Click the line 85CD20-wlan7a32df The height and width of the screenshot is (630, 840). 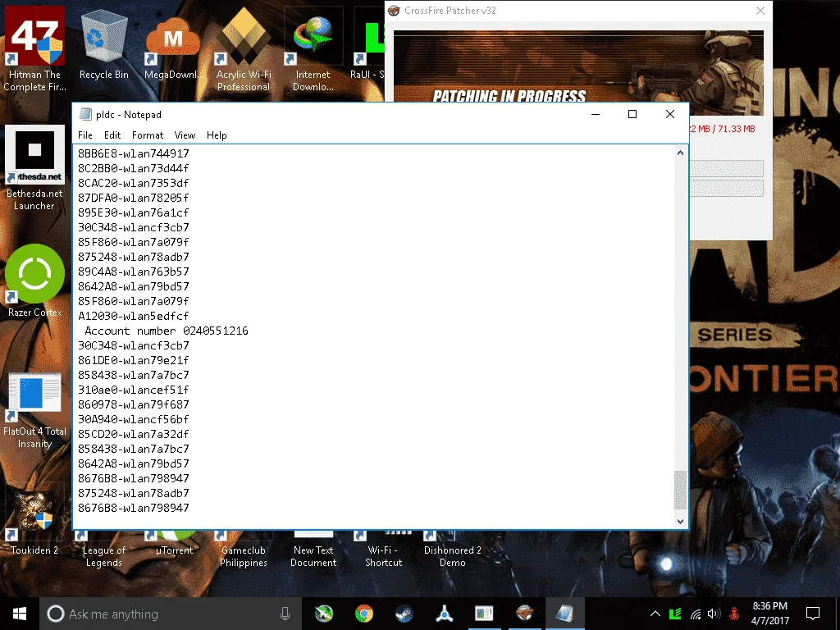[134, 435]
